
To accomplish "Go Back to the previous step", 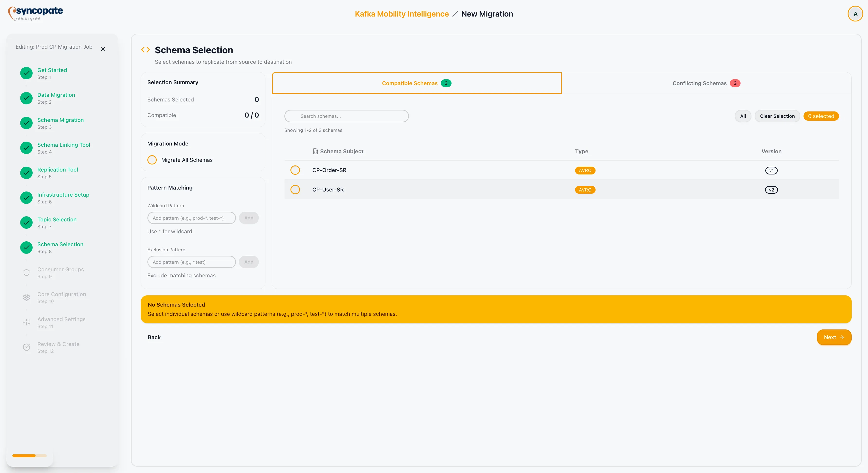I will [x=154, y=337].
